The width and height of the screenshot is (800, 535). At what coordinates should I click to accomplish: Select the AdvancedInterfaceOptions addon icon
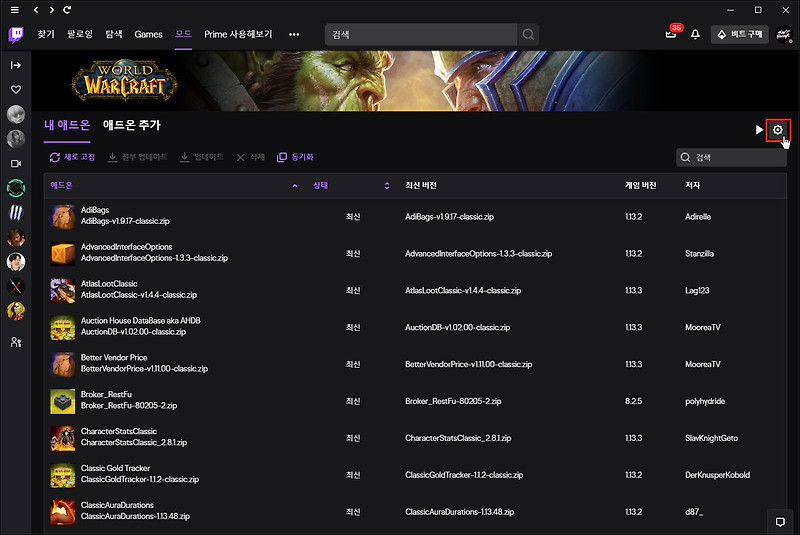(63, 253)
